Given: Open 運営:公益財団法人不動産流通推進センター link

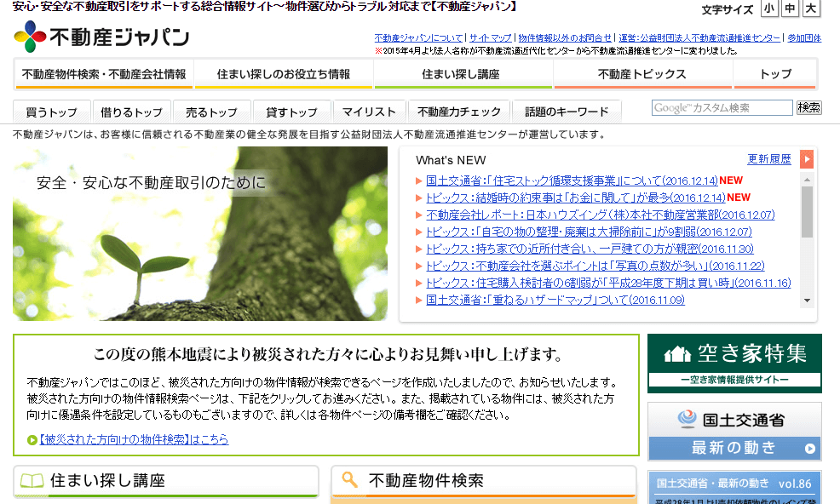Looking at the screenshot, I should [699, 38].
